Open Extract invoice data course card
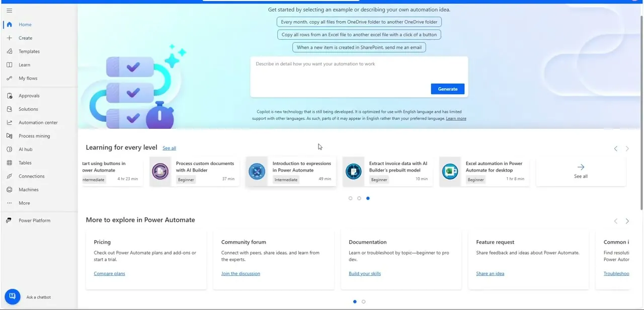644x310 pixels. [387, 172]
